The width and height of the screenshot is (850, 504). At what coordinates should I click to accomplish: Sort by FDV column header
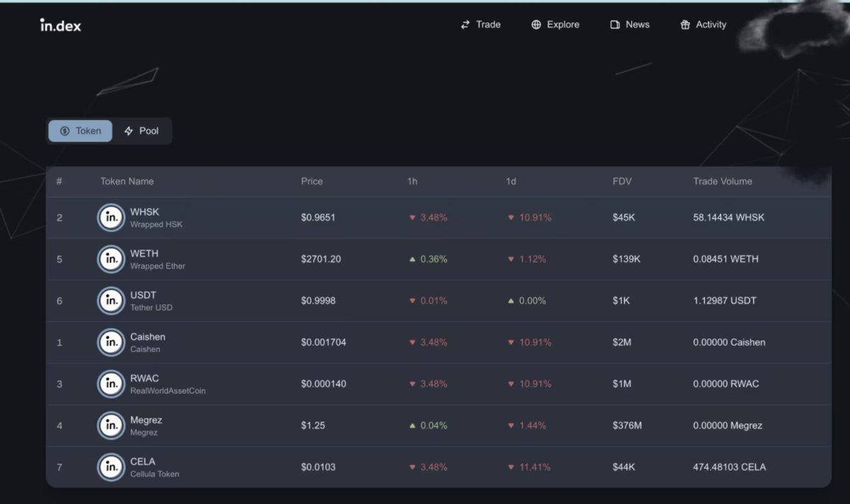click(622, 181)
